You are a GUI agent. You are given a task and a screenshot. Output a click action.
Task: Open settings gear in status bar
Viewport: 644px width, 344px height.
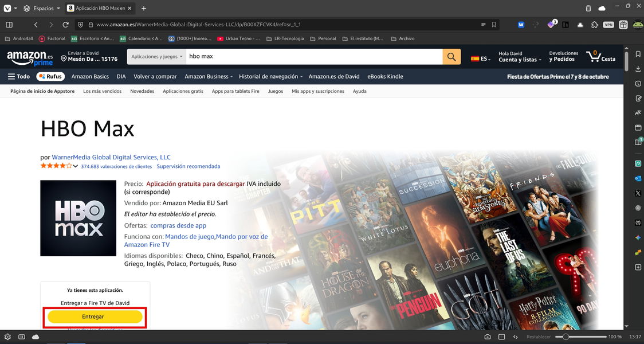7,337
